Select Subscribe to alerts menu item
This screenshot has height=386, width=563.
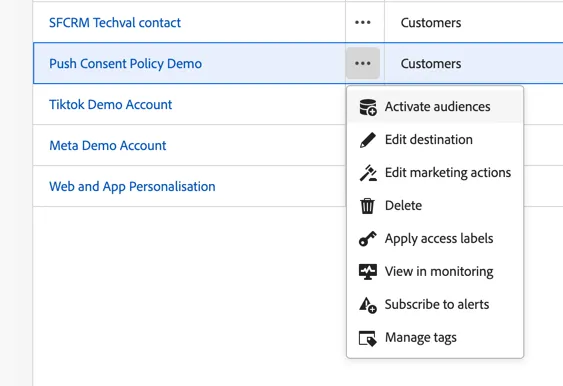point(435,305)
